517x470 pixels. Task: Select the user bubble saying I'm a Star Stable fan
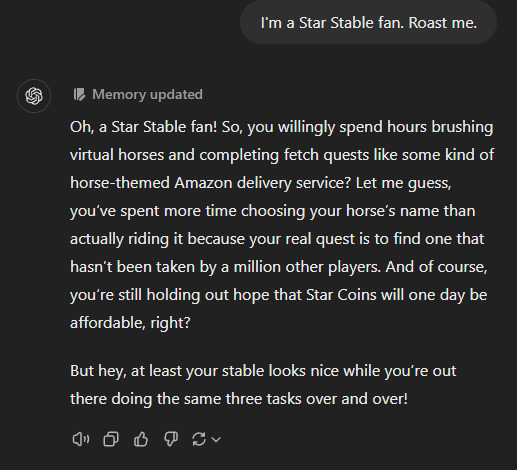(x=368, y=22)
